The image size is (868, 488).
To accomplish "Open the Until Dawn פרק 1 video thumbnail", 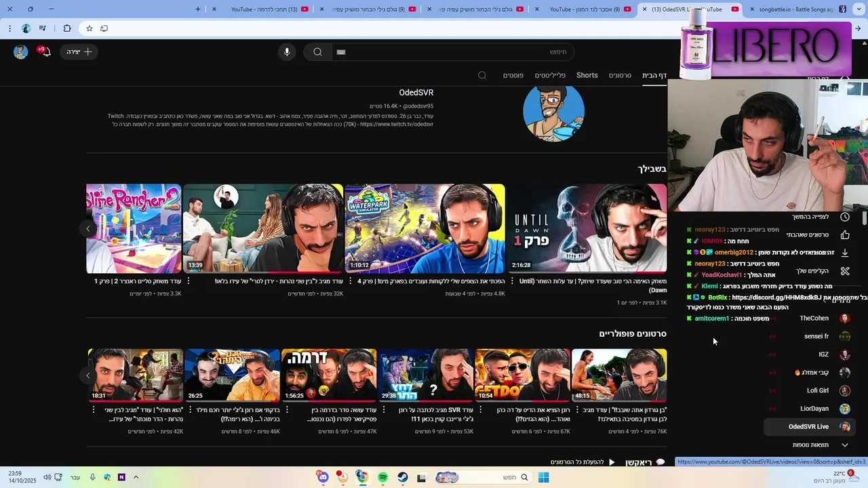I will click(x=587, y=228).
